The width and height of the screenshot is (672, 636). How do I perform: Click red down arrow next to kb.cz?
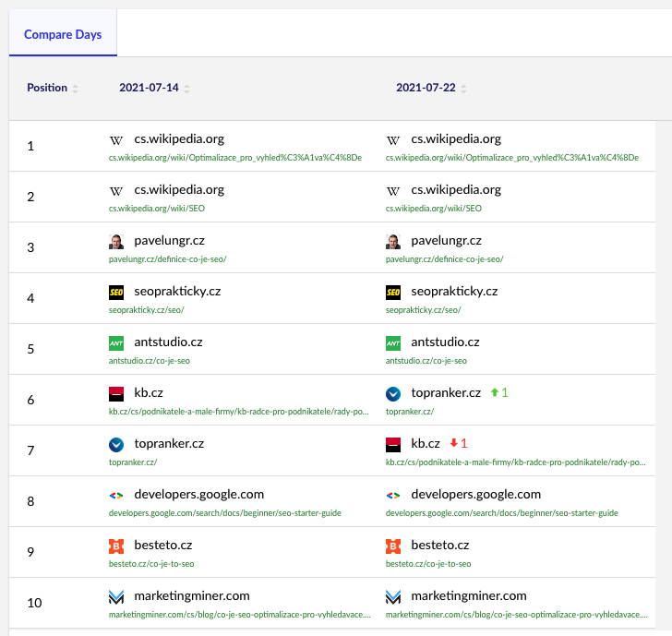pos(454,443)
